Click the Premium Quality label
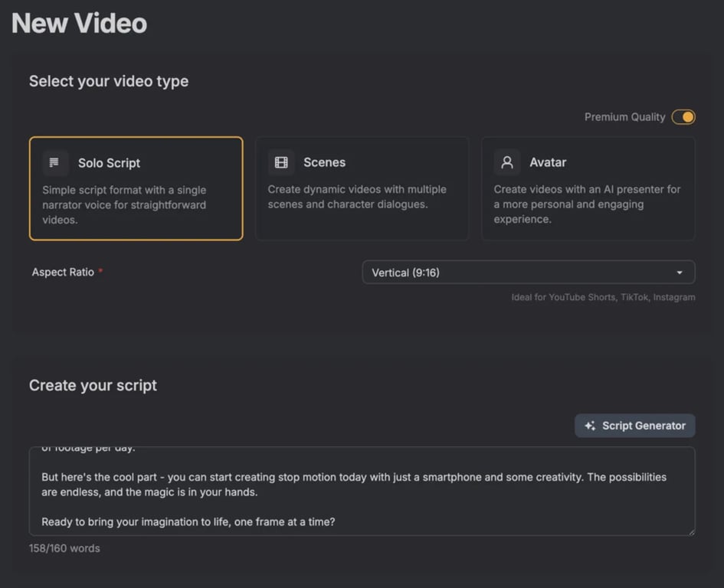Screen dimensions: 724x588 (x=624, y=117)
